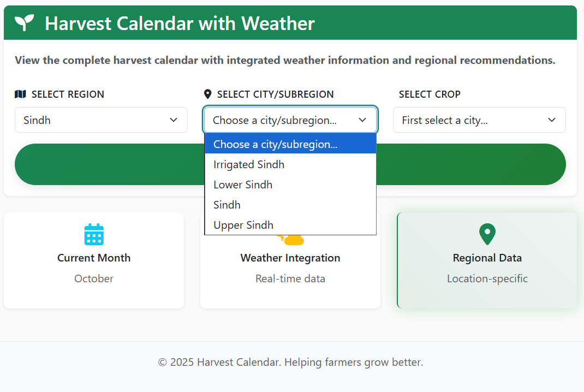The width and height of the screenshot is (584, 392).
Task: Click the yellow weather cloud icon
Action: [293, 240]
